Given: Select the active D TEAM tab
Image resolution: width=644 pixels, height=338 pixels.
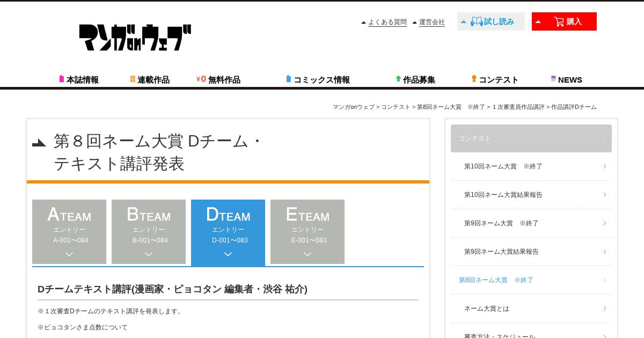Looking at the screenshot, I should [x=228, y=233].
